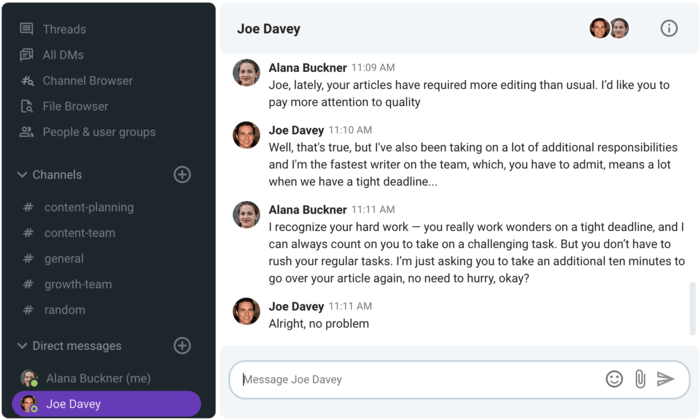Send the message with the arrow icon
Viewport: 700px width, 420px height.
[665, 379]
